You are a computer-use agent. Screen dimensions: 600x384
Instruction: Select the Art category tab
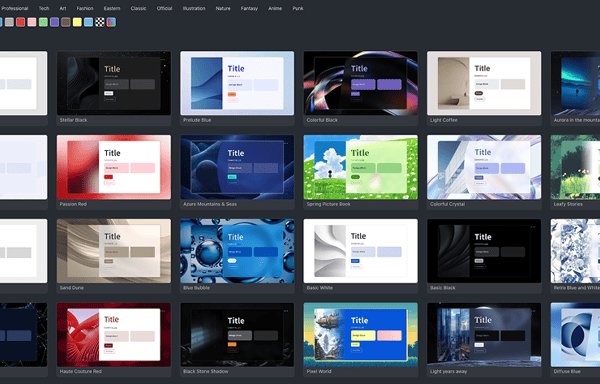pyautogui.click(x=63, y=8)
